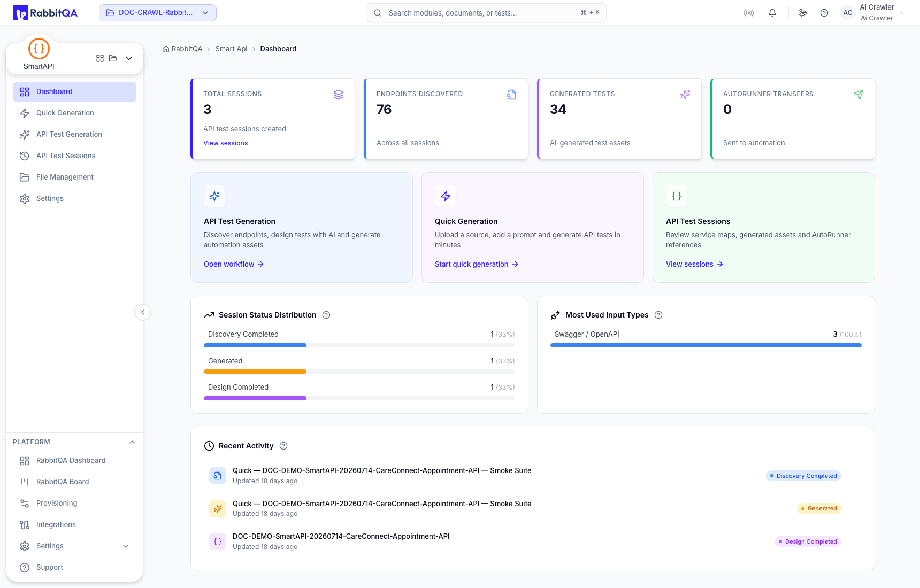This screenshot has height=588, width=920.
Task: Click the Swagger / OpenAPI label
Action: pyautogui.click(x=587, y=335)
